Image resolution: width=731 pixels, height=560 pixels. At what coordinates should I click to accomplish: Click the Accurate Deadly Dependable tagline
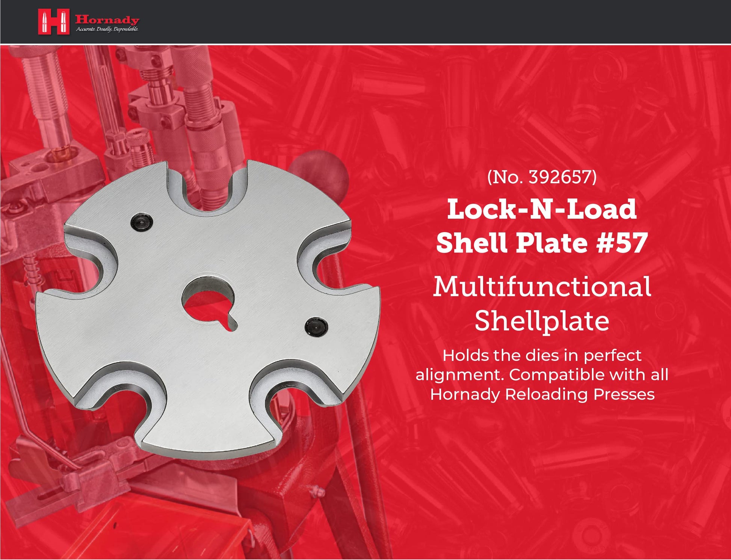[107, 29]
